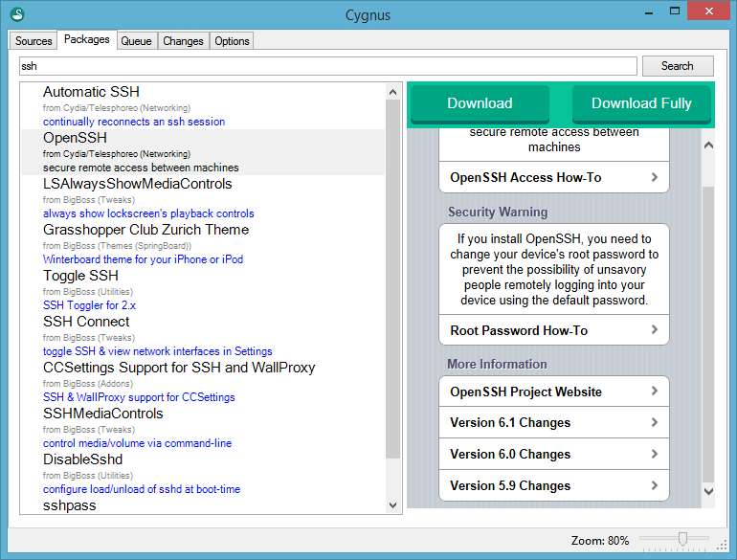Open the OpenSSH Project Website link
Viewport: 737px width, 560px height.
tap(553, 392)
